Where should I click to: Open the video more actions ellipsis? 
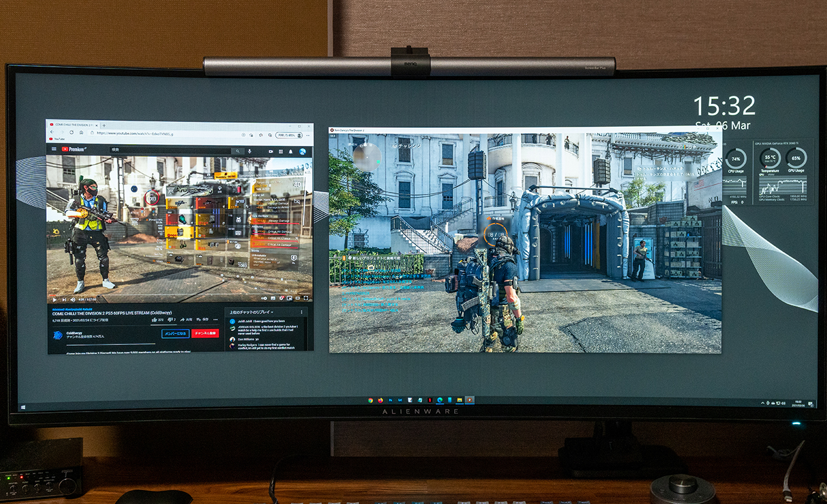215,319
